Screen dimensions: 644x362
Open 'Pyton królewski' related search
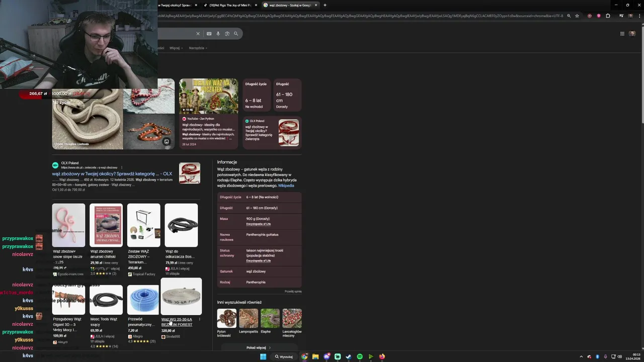click(x=226, y=323)
